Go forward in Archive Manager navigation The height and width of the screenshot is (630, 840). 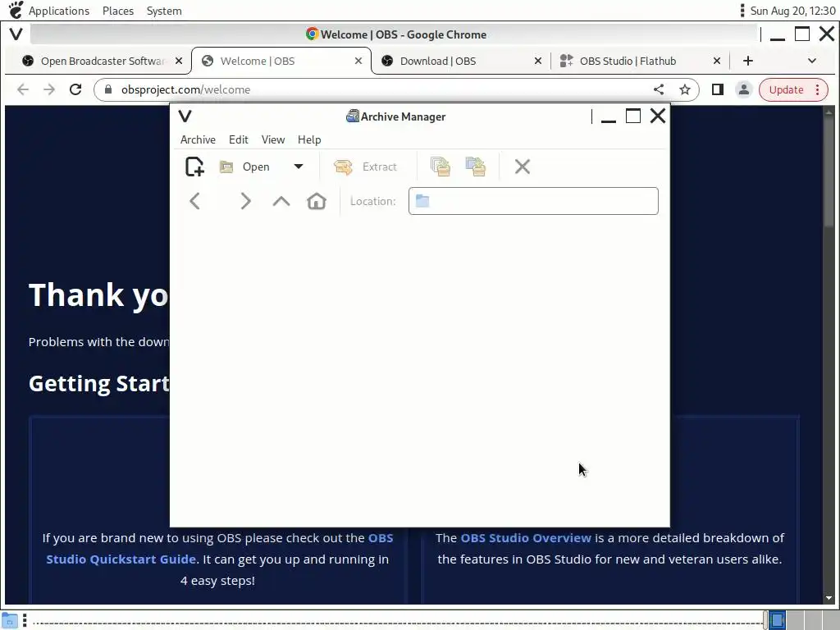(x=245, y=202)
